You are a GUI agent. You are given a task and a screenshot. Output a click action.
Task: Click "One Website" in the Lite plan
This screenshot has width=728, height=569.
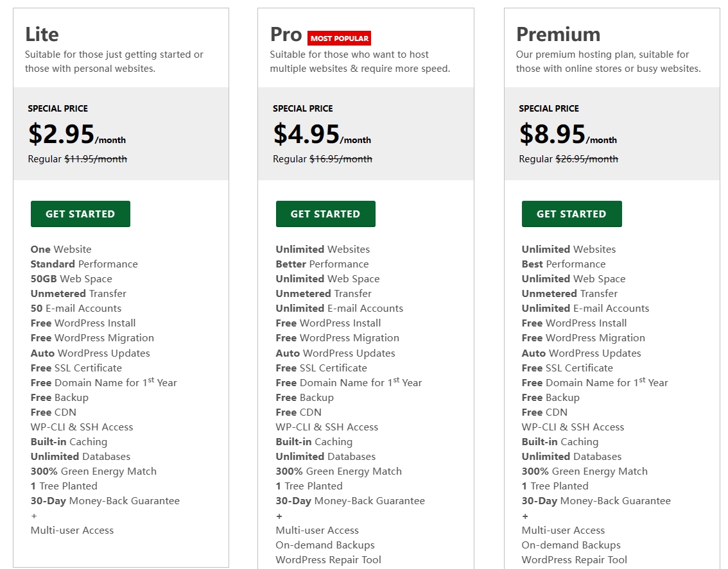point(61,250)
